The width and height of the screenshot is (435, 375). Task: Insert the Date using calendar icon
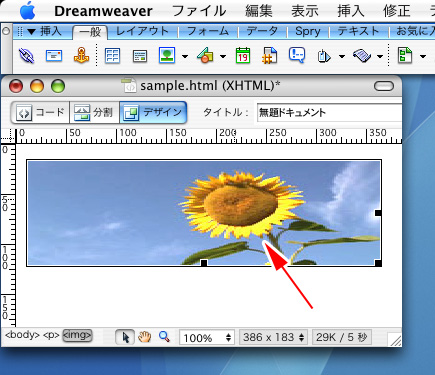tap(243, 55)
